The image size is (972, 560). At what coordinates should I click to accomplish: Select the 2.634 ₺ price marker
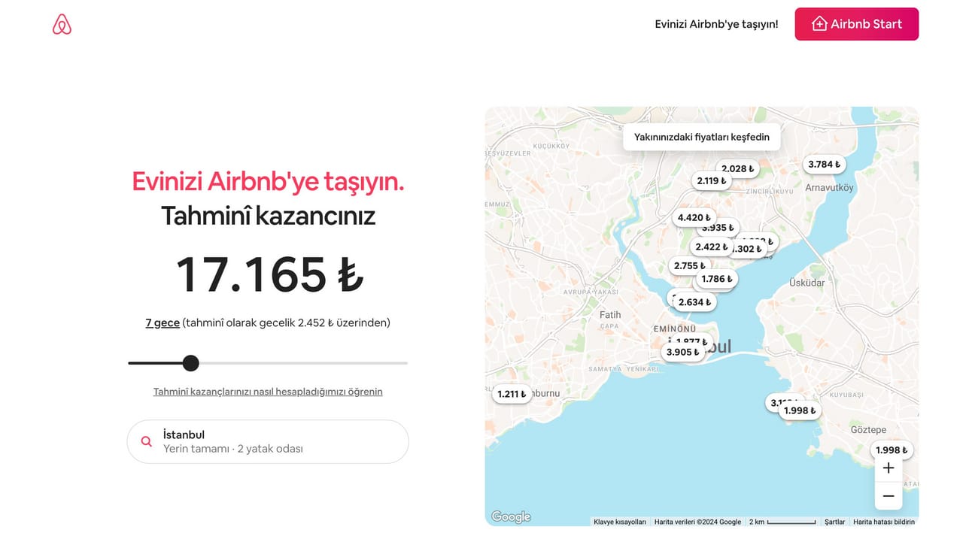[x=694, y=302]
